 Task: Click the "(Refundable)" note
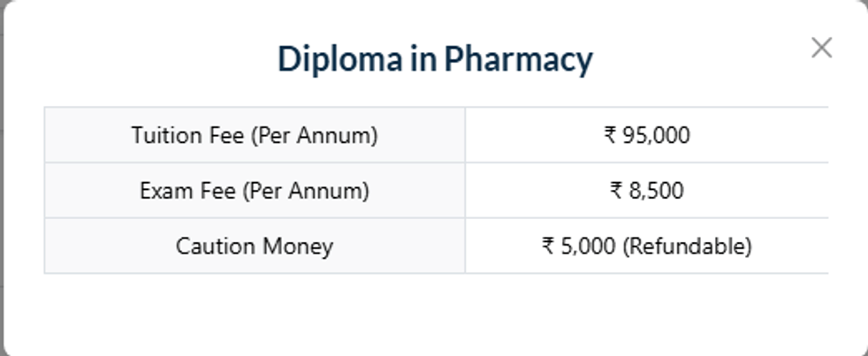(x=687, y=246)
